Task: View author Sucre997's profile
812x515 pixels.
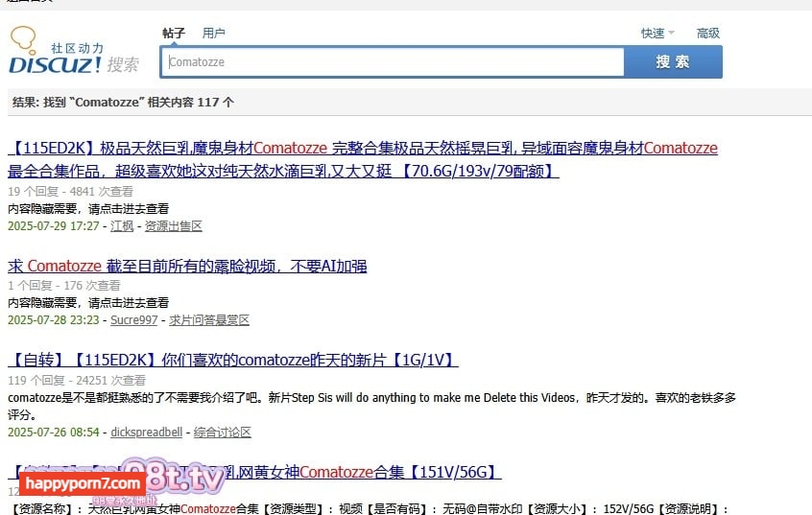Action: [132, 320]
